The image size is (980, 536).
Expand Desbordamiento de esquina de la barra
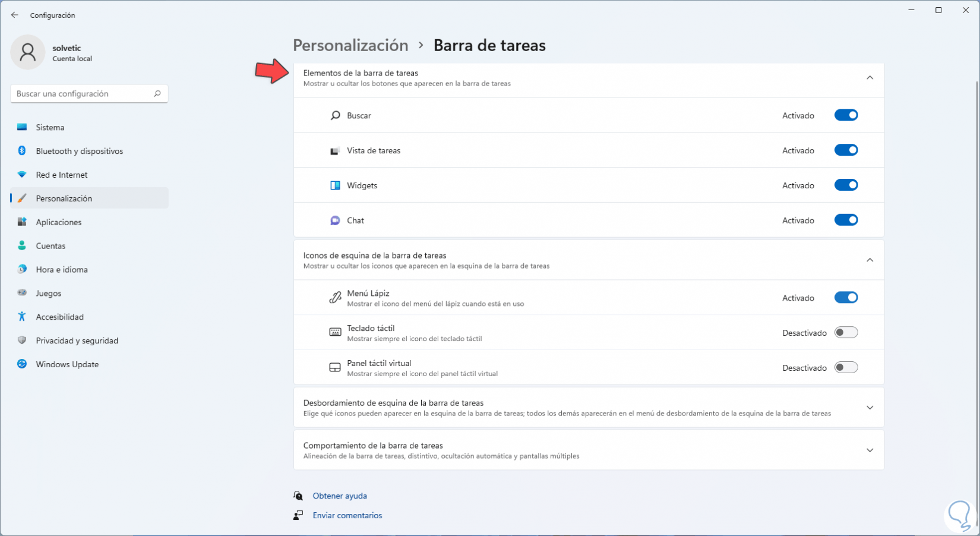(870, 408)
